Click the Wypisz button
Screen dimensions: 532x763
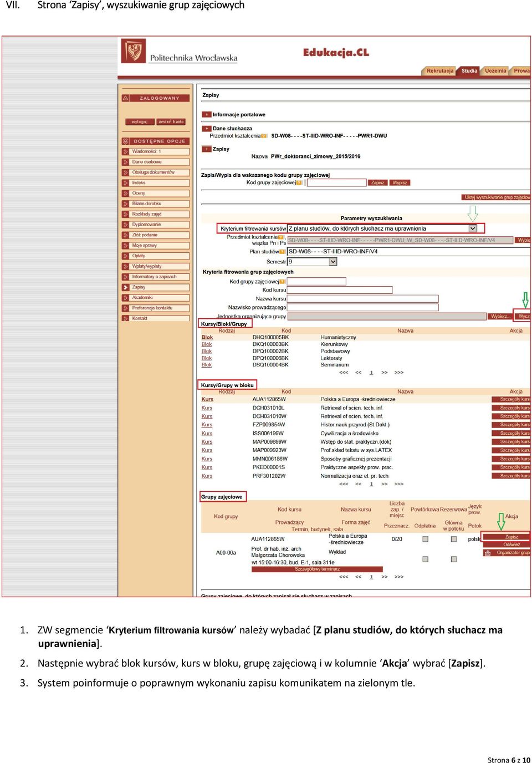(400, 182)
